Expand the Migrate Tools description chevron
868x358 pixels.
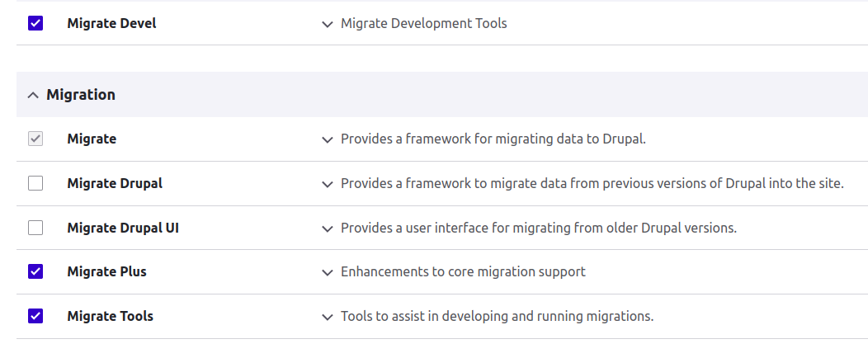(328, 317)
